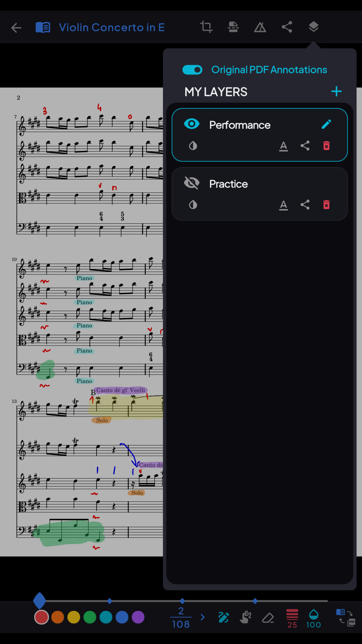Change ink opacity 100
The image size is (362, 644).
[x=314, y=619]
